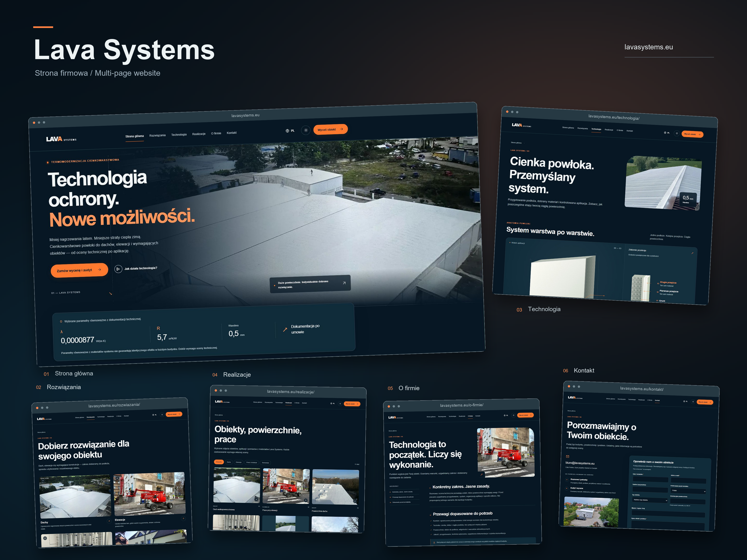The image size is (747, 560).
Task: Open 'Technologia' in the homepage navigation
Action: tap(179, 135)
